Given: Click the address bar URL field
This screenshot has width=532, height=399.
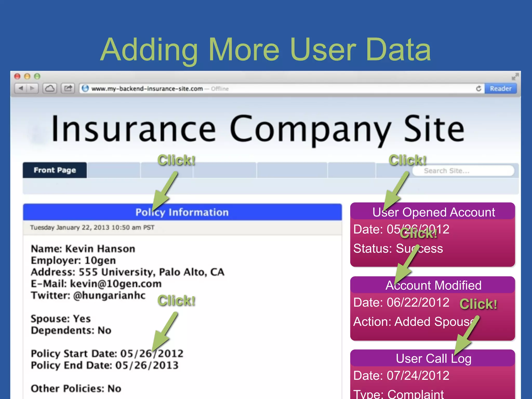Looking at the screenshot, I should [x=282, y=89].
